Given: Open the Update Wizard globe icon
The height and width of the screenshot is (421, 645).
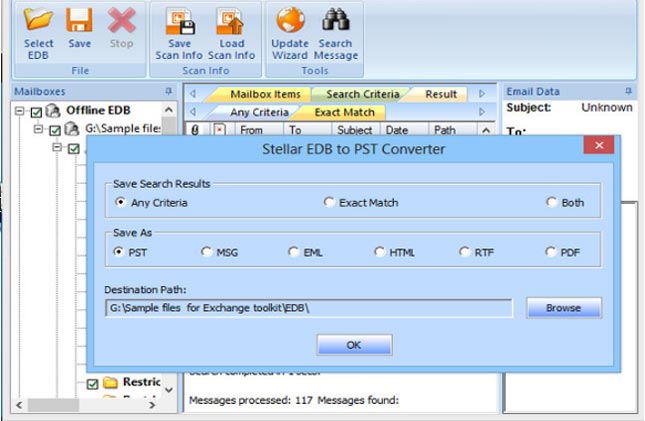Looking at the screenshot, I should (x=290, y=19).
